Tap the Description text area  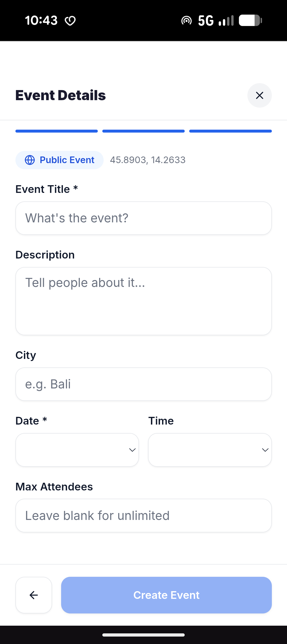pyautogui.click(x=143, y=301)
